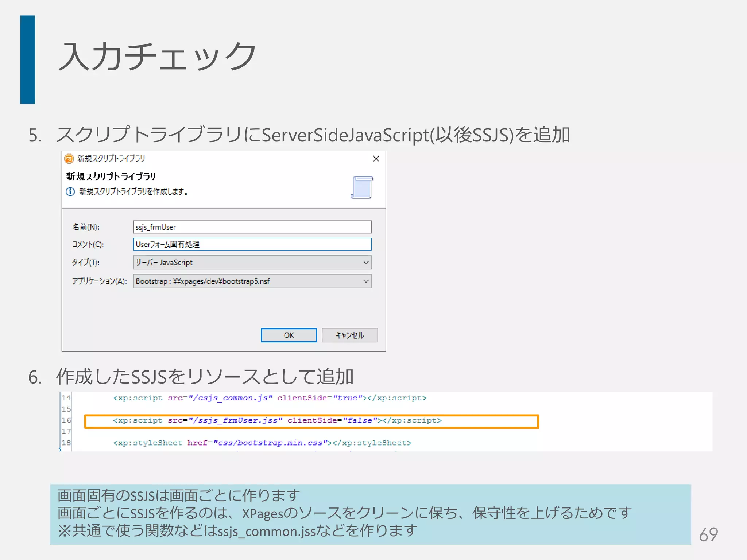
Task: Click step 6 text 作成したSSJSをリソースとして追加
Action: pyautogui.click(x=205, y=377)
